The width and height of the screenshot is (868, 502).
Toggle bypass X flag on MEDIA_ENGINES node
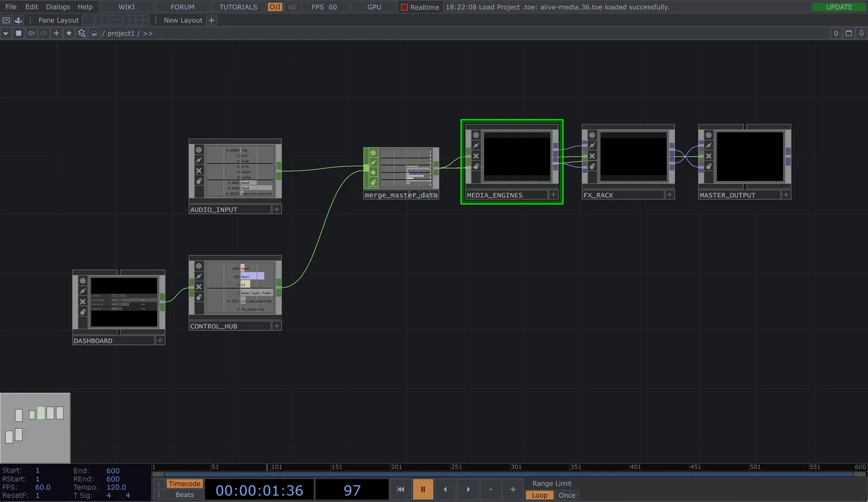coord(476,156)
